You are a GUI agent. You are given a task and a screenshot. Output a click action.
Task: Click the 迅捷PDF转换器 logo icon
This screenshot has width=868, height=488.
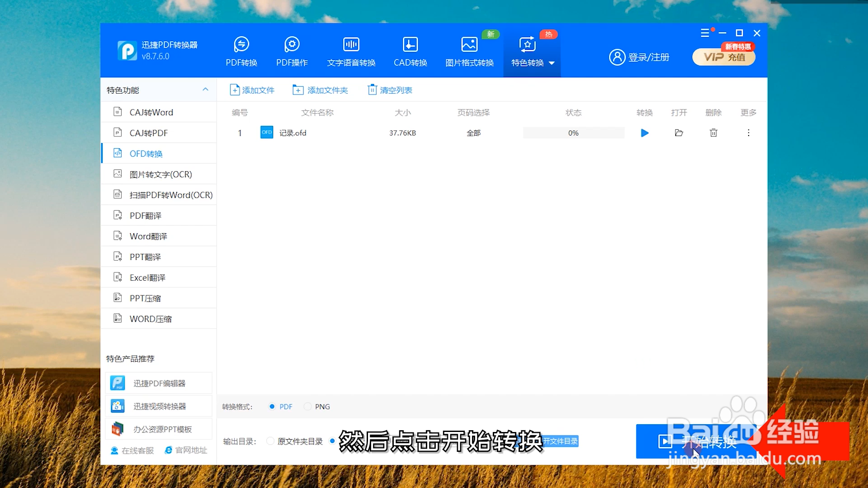(x=127, y=51)
